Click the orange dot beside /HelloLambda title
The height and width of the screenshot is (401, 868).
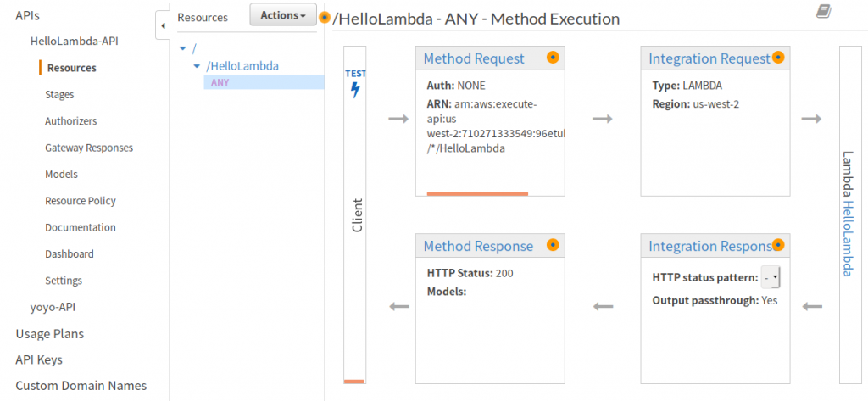324,18
